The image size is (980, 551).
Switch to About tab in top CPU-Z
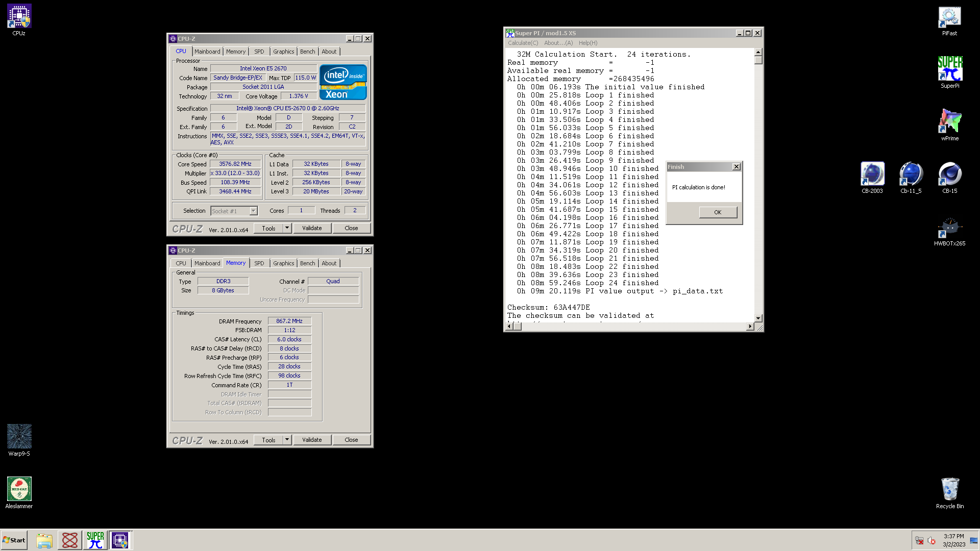(329, 52)
